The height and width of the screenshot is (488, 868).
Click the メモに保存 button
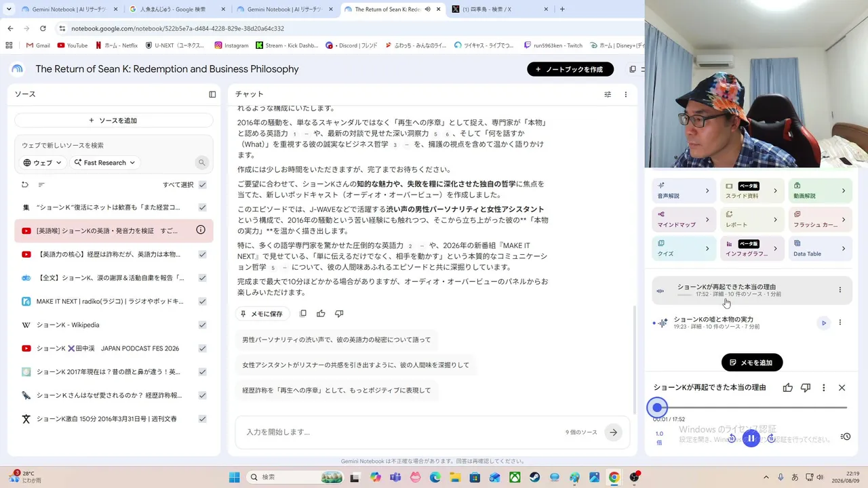(262, 314)
